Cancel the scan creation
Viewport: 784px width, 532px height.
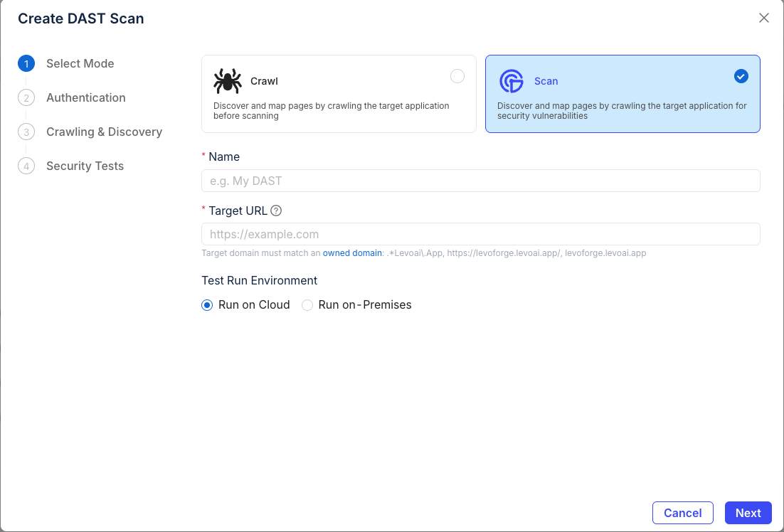tap(682, 513)
